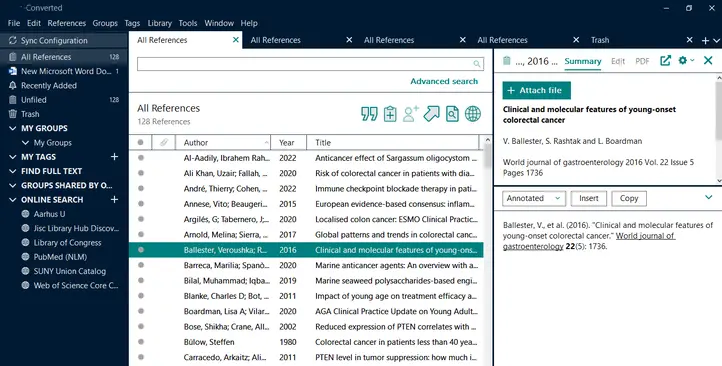The height and width of the screenshot is (366, 722).
Task: Add a new tab with plus button
Action: (x=705, y=41)
